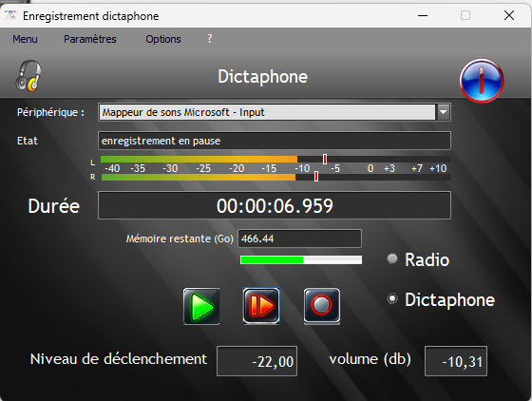The width and height of the screenshot is (532, 401).
Task: Click the Niveau de déclenchement value -22,00
Action: tap(256, 361)
